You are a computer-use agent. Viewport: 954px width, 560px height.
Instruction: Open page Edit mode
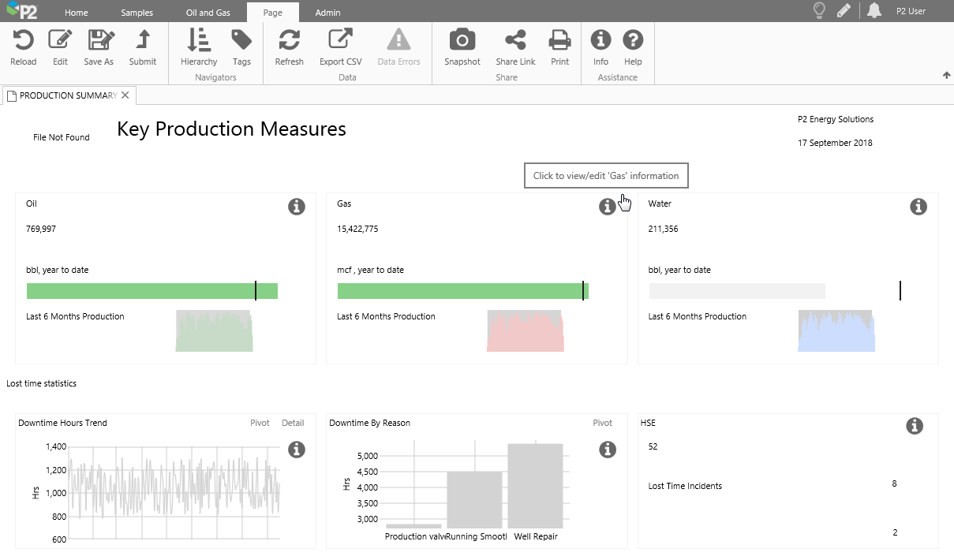(x=60, y=40)
